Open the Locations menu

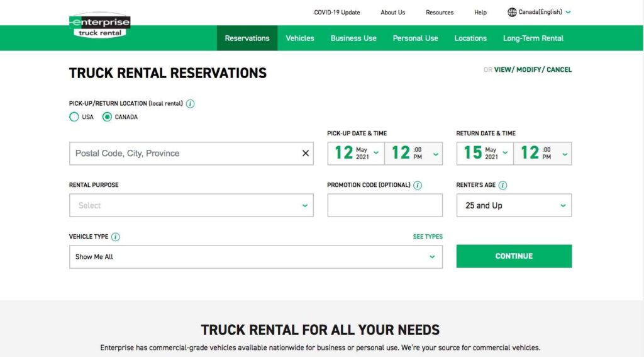tap(470, 38)
